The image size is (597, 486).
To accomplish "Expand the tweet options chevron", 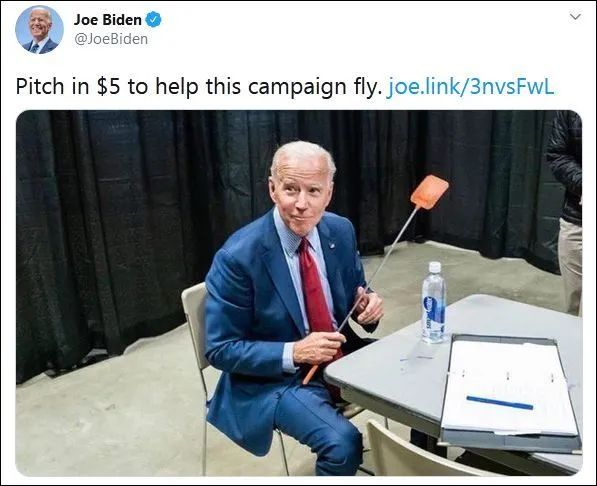I will [575, 17].
